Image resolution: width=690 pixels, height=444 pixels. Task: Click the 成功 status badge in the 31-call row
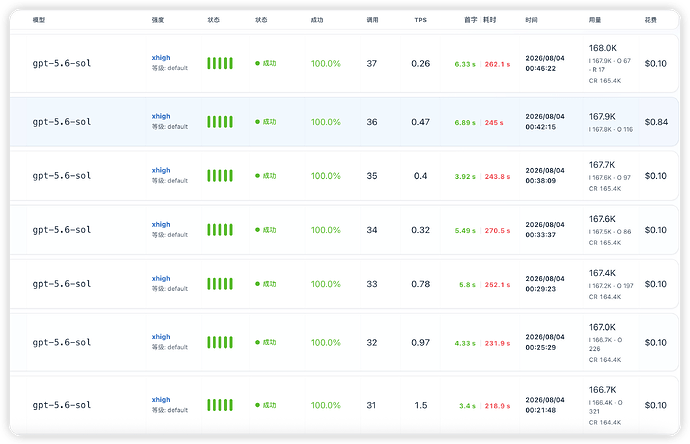[266, 405]
